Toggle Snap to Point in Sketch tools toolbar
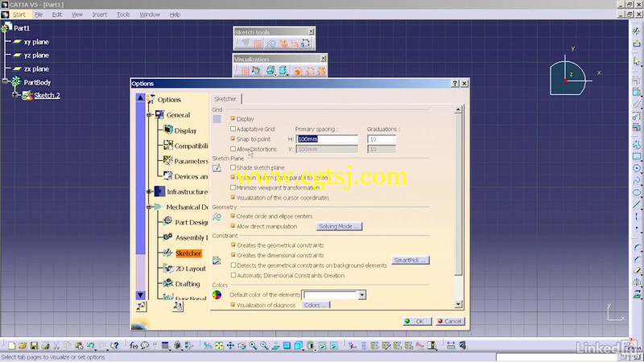644x362 pixels. coord(258,43)
